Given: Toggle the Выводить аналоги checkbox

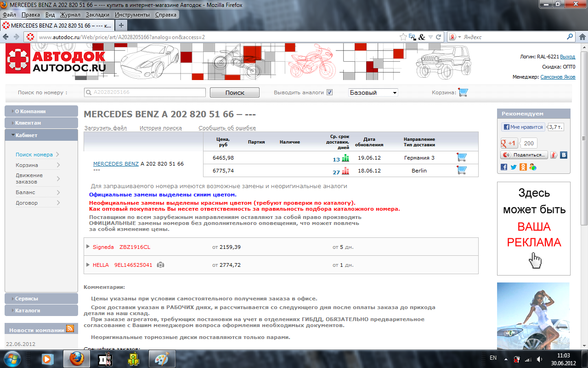Looking at the screenshot, I should click(329, 92).
